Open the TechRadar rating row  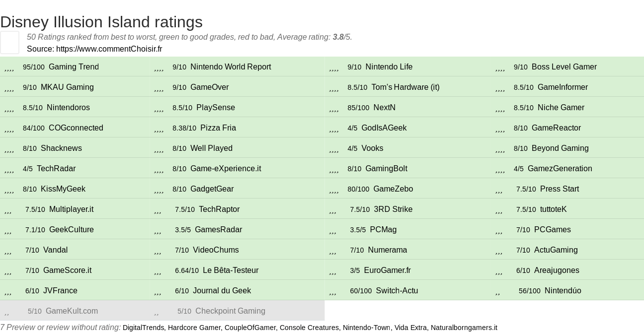click(x=56, y=169)
